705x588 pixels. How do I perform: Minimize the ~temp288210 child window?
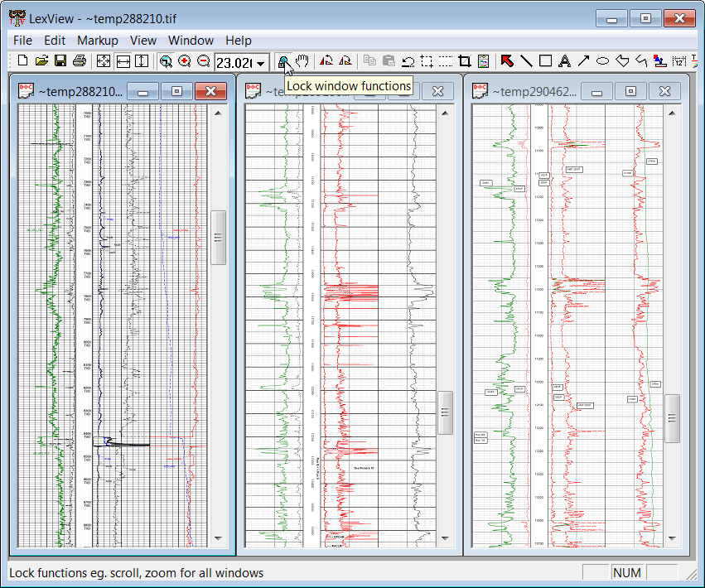(143, 91)
